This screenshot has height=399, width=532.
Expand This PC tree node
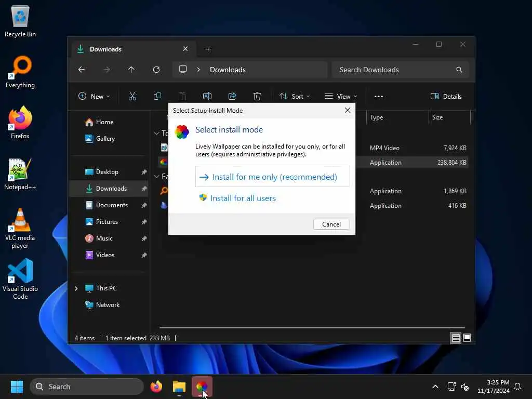[76, 288]
